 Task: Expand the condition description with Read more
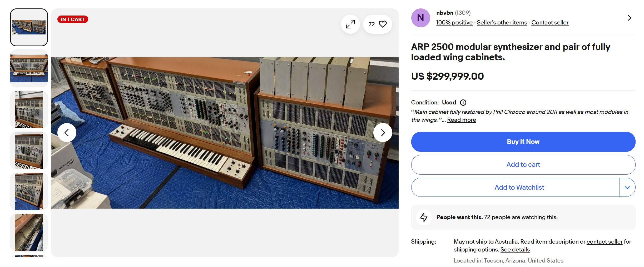tap(461, 120)
